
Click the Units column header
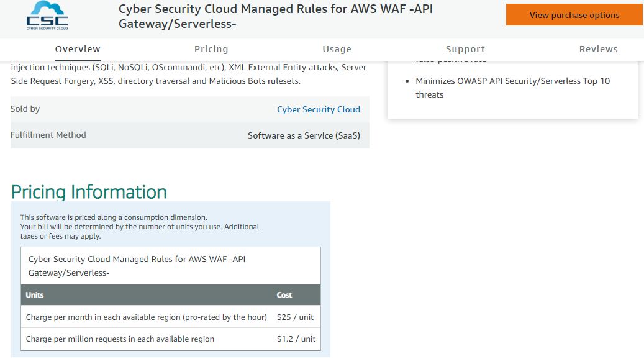tap(35, 295)
